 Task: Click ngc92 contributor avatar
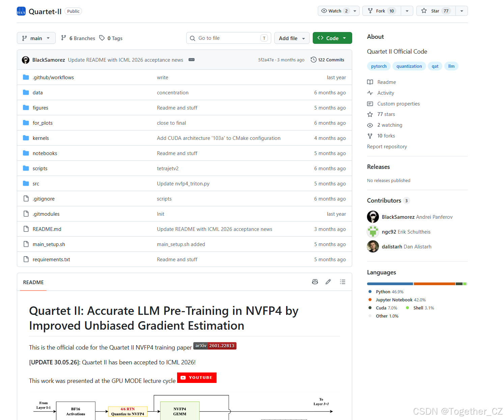pyautogui.click(x=373, y=232)
